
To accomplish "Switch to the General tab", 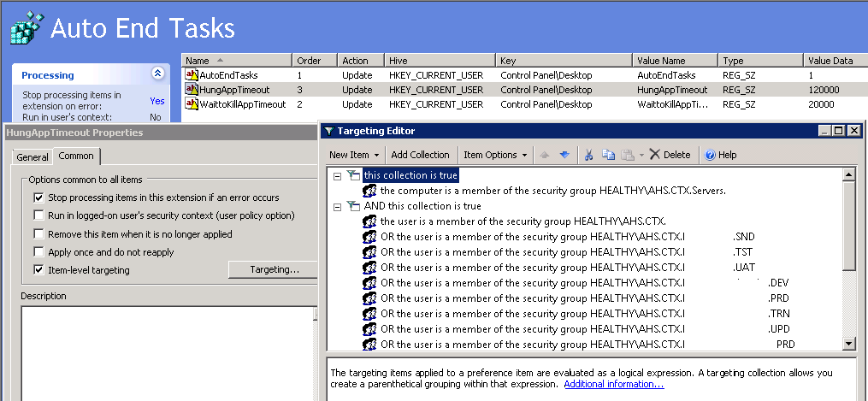I will [32, 157].
